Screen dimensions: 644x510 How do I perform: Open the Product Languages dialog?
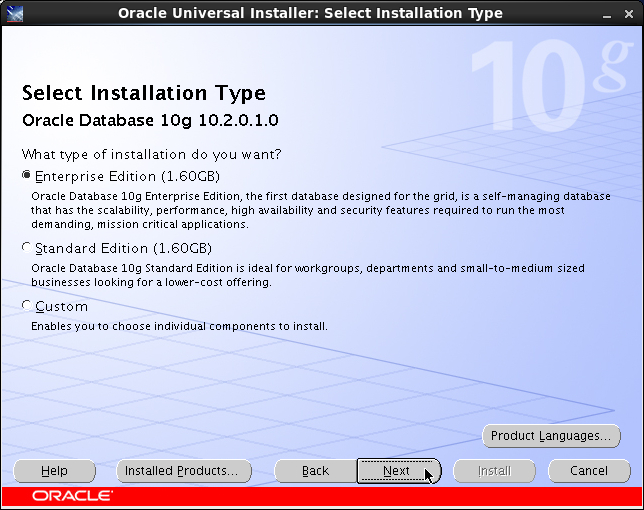(551, 436)
